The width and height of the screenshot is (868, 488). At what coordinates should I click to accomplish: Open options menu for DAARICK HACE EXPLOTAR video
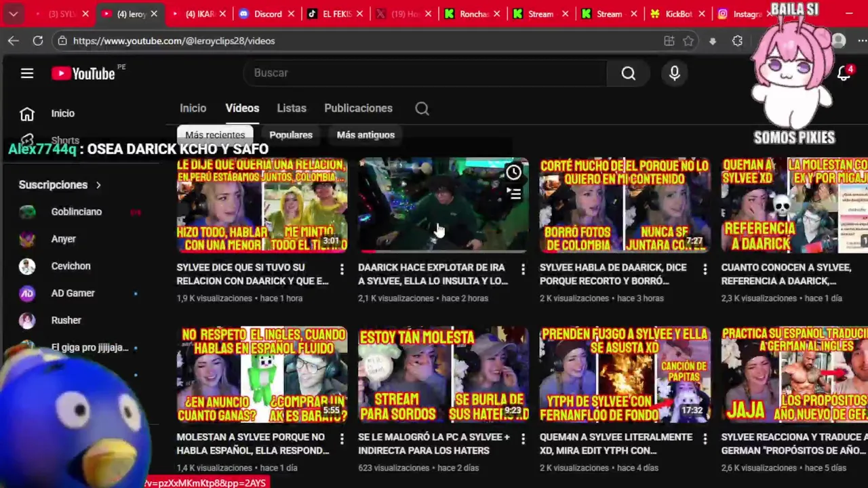523,270
